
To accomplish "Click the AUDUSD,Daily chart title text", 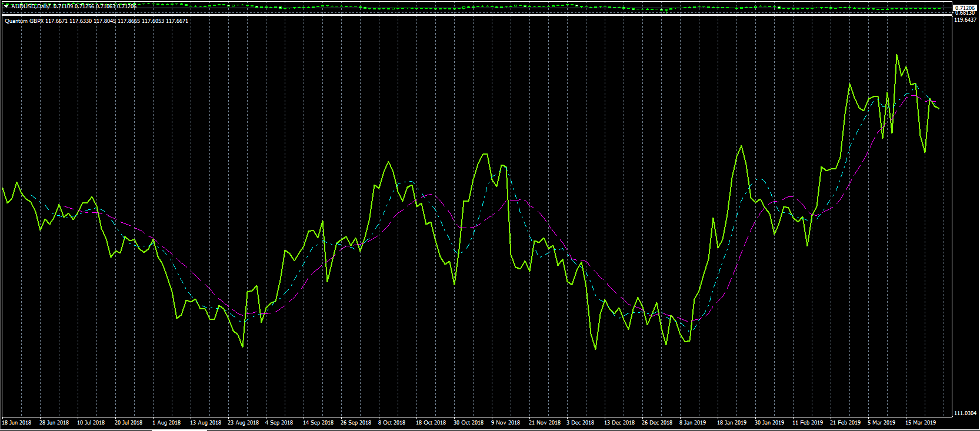I will pyautogui.click(x=31, y=6).
